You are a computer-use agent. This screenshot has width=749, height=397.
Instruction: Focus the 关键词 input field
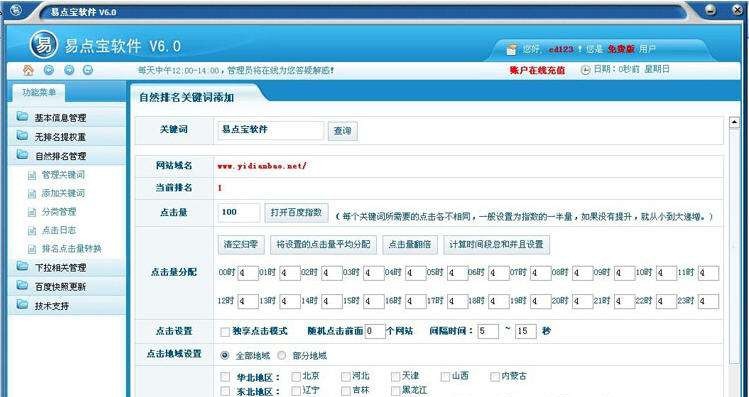coord(271,130)
